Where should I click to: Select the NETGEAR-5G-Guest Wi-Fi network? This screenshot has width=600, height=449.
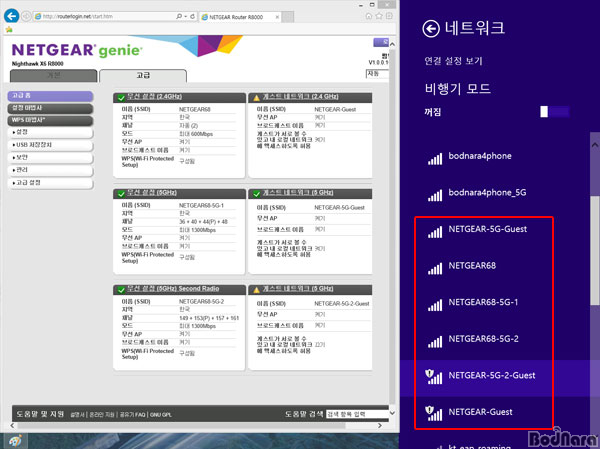tap(494, 229)
